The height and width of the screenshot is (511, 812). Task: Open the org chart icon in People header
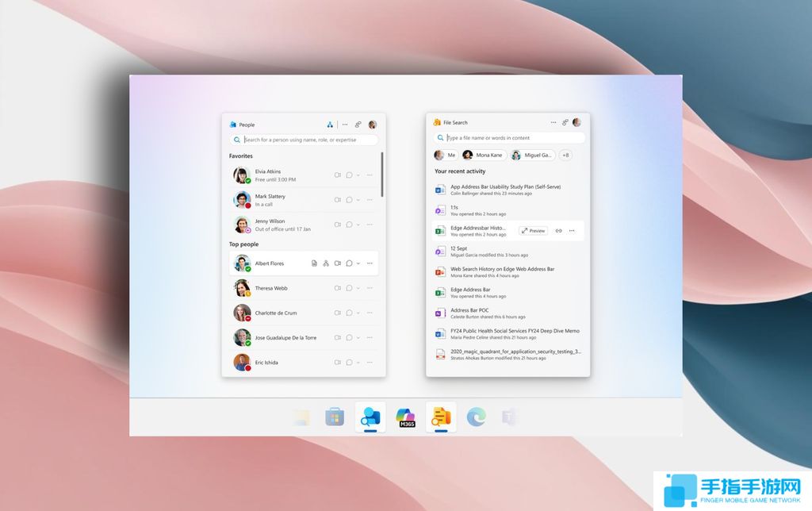pyautogui.click(x=329, y=123)
